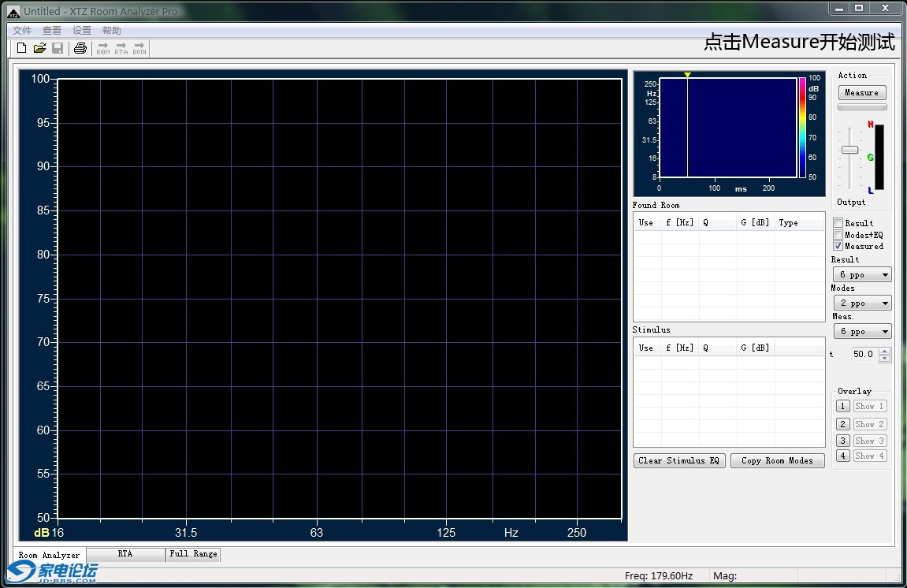Open the 帮助 menu
The image size is (907, 588).
pos(112,31)
